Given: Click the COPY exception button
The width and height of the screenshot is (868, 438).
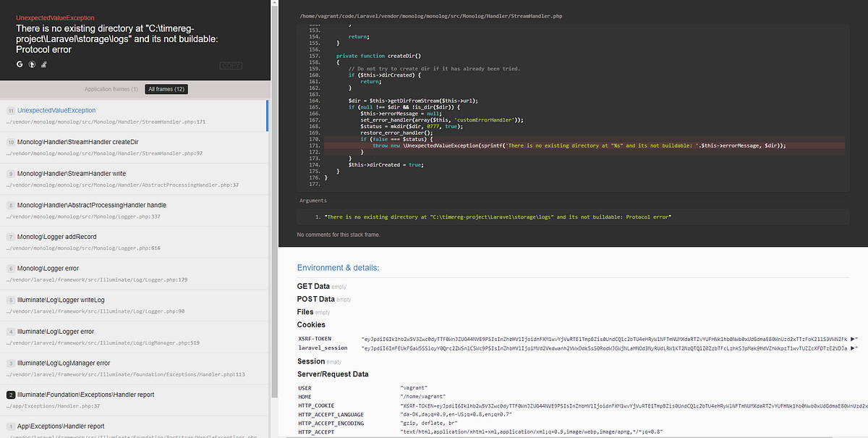Looking at the screenshot, I should [x=230, y=64].
